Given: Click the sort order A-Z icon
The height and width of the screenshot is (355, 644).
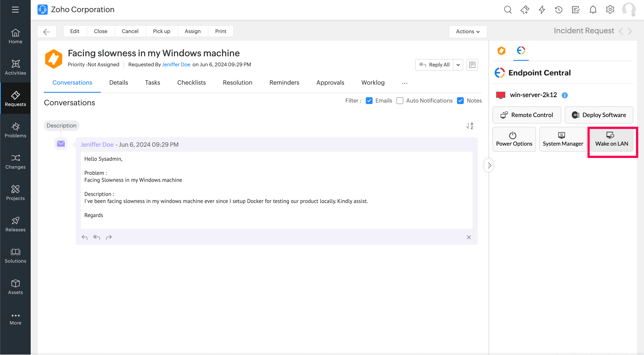Looking at the screenshot, I should pyautogui.click(x=470, y=126).
